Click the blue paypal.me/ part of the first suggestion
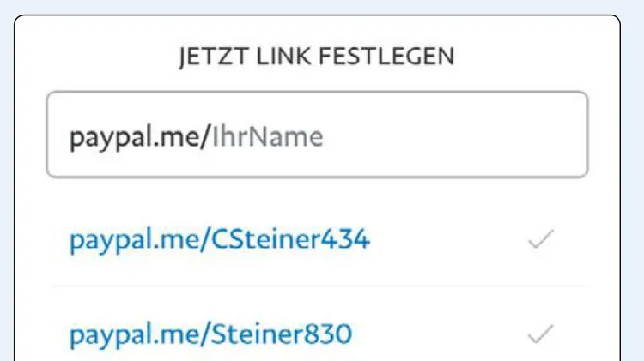Screen dimensions: 644x361 140,240
